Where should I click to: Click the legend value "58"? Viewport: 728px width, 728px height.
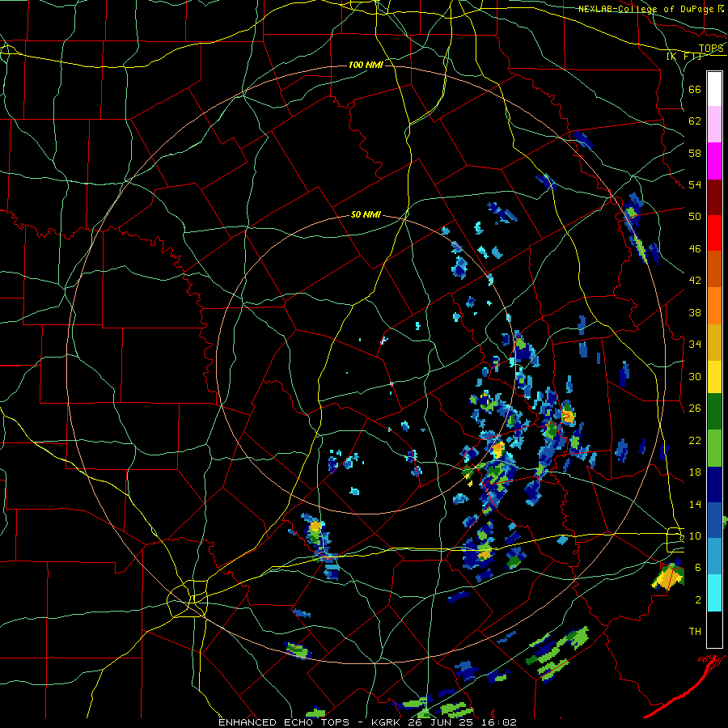click(x=695, y=153)
